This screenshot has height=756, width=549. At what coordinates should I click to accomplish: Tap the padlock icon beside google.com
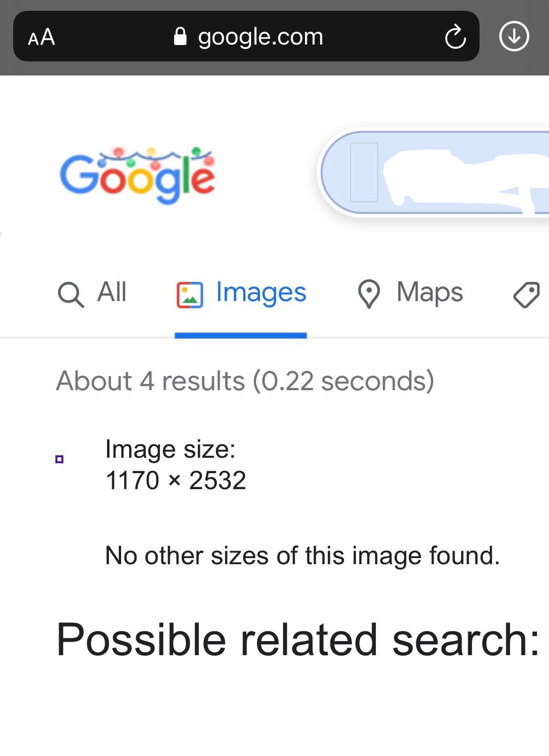point(180,36)
